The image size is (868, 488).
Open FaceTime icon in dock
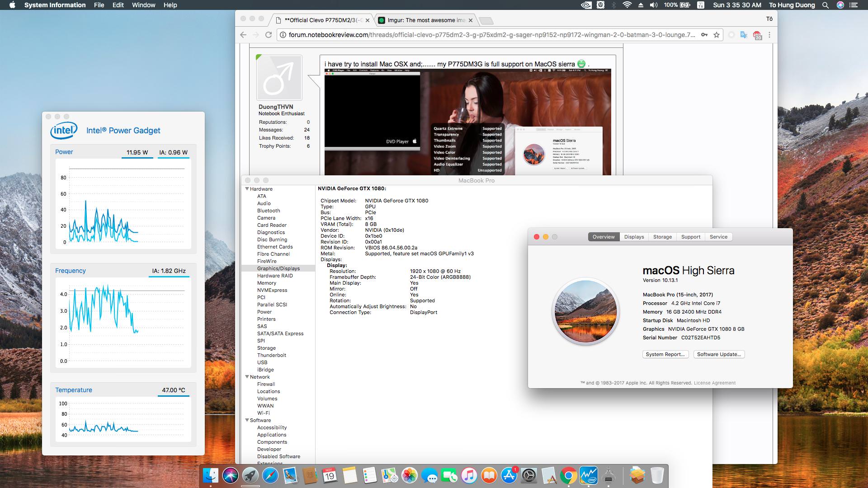click(449, 475)
